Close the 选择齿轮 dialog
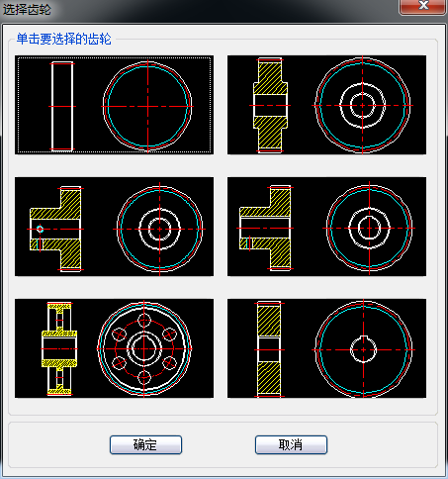Screen dimensions: 448x479 [422, 7]
